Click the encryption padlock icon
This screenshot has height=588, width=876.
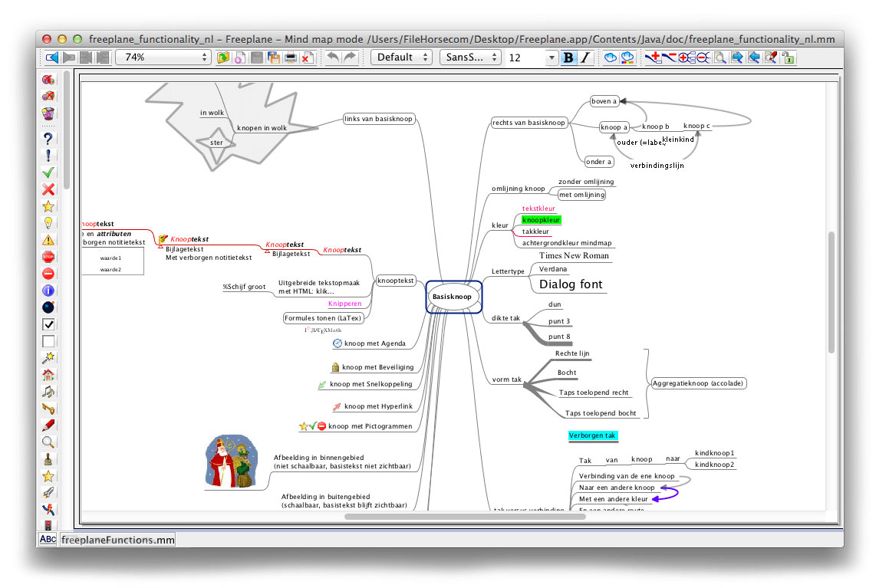(x=789, y=57)
